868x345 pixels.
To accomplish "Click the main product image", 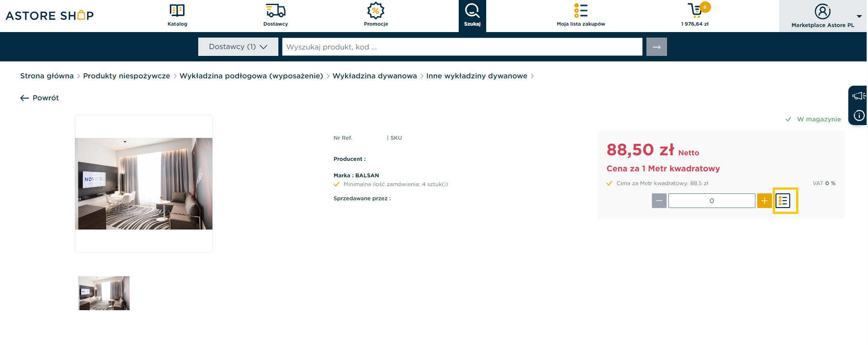I will click(144, 184).
